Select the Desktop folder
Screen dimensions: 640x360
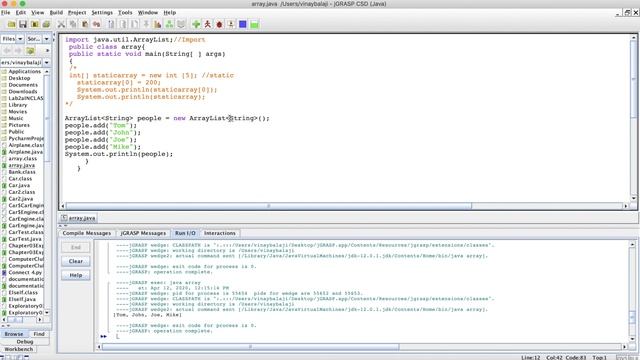coord(19,78)
